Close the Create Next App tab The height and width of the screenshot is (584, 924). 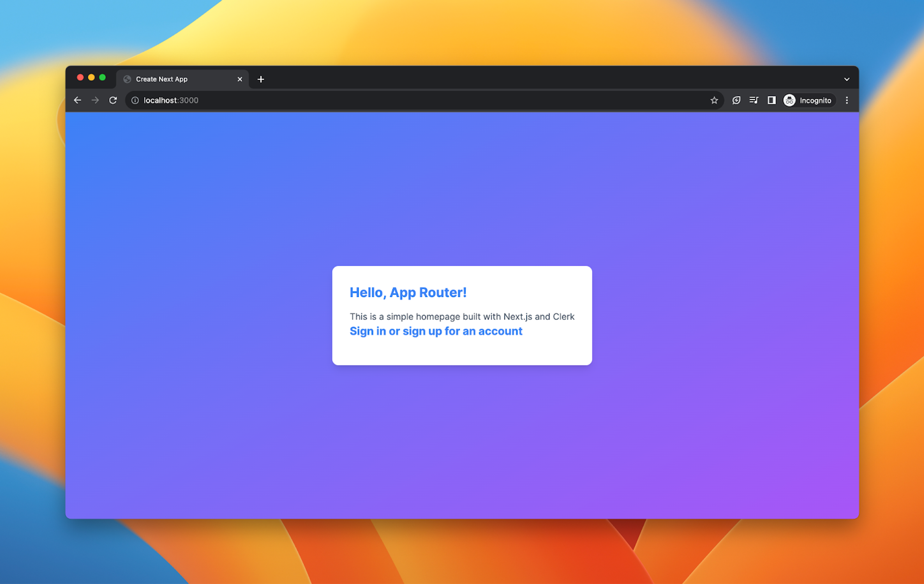[x=240, y=79]
